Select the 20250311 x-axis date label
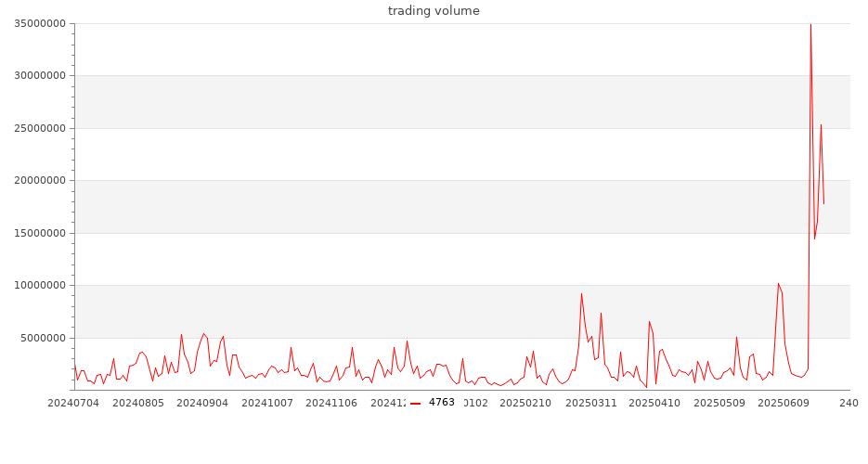Image resolution: width=868 pixels, height=464 pixels. point(590,403)
